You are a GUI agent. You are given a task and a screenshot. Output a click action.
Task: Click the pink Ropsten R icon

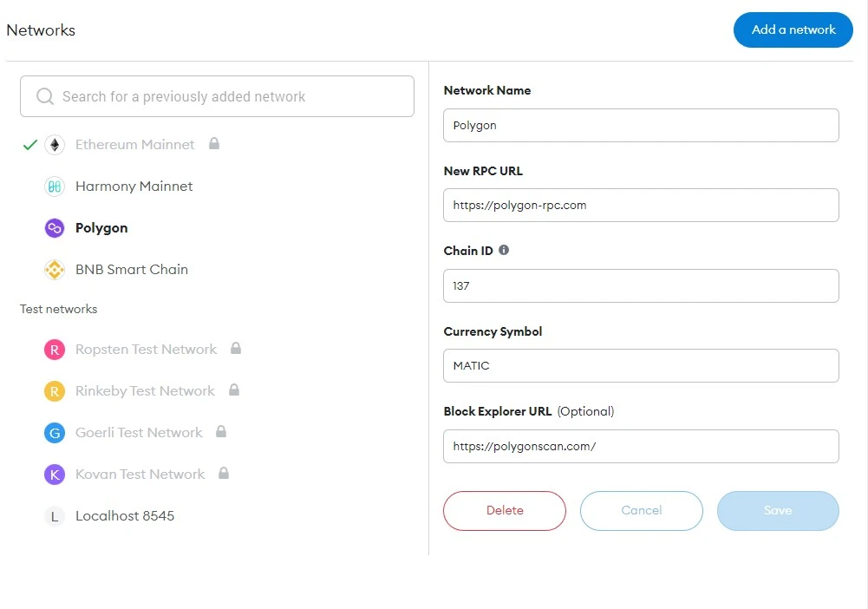click(55, 350)
